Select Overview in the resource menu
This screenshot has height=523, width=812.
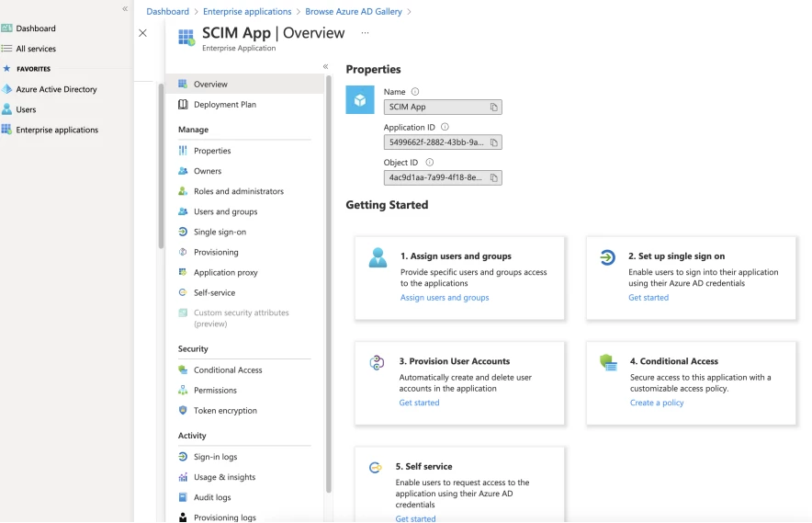244,84
